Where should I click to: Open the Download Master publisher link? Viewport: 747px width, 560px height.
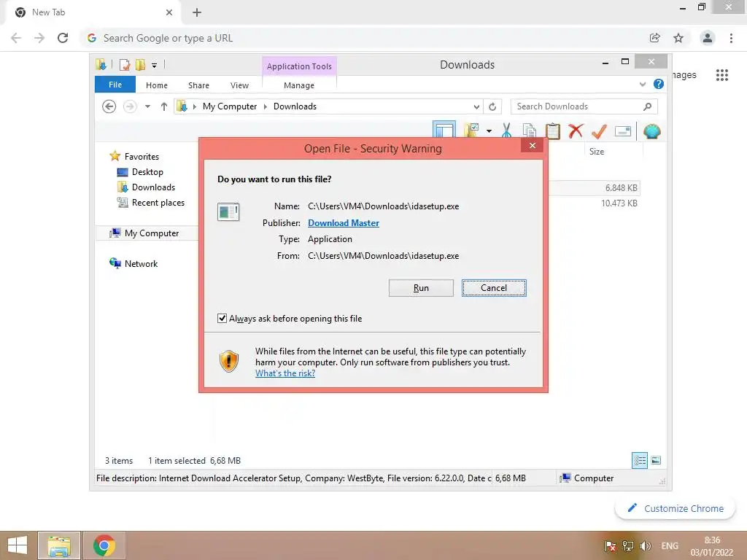click(344, 223)
